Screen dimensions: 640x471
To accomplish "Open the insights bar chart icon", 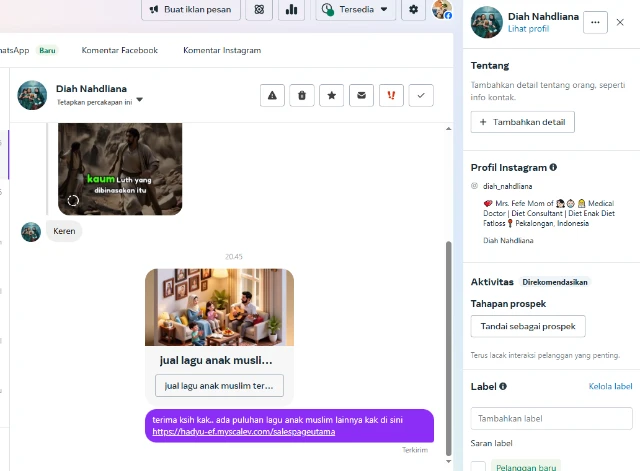I will click(291, 10).
